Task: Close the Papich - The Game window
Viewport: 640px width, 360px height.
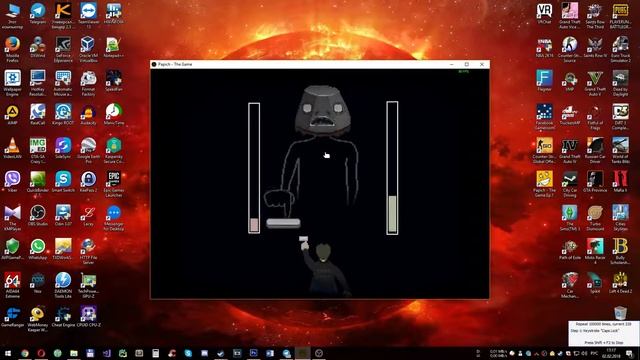Action: pyautogui.click(x=482, y=64)
